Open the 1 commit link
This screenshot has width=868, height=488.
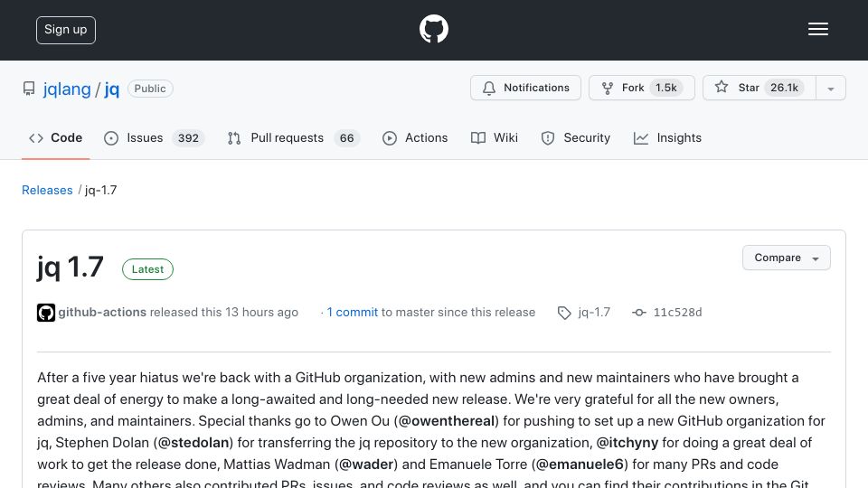(x=352, y=312)
